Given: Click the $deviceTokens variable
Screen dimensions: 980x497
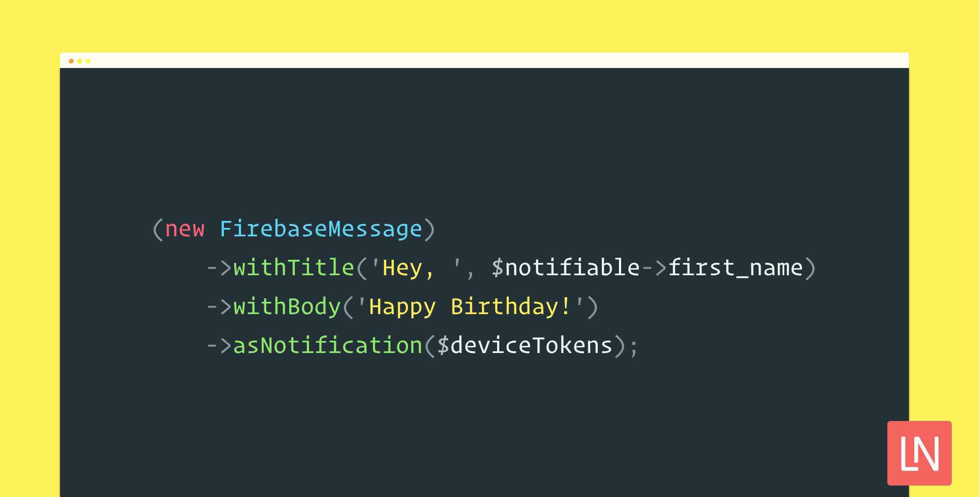Looking at the screenshot, I should point(524,345).
